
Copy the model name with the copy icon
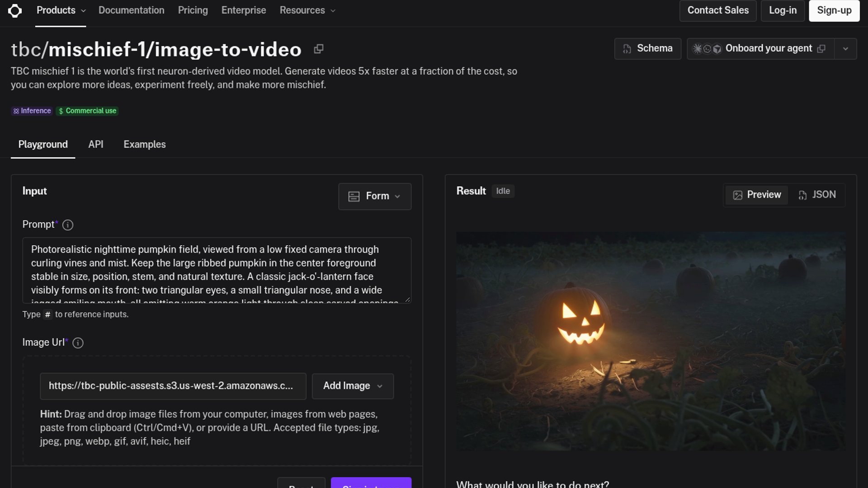[319, 49]
